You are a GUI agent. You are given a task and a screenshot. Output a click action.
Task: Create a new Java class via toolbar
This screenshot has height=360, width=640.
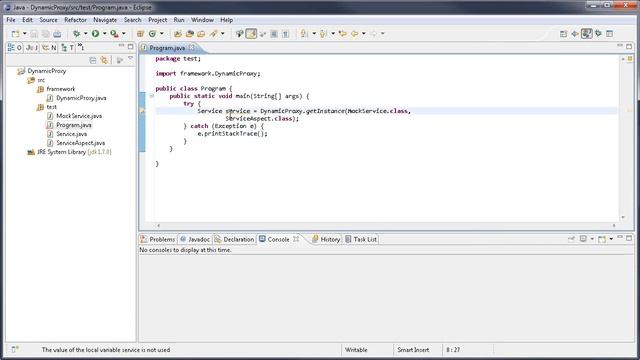[x=152, y=33]
